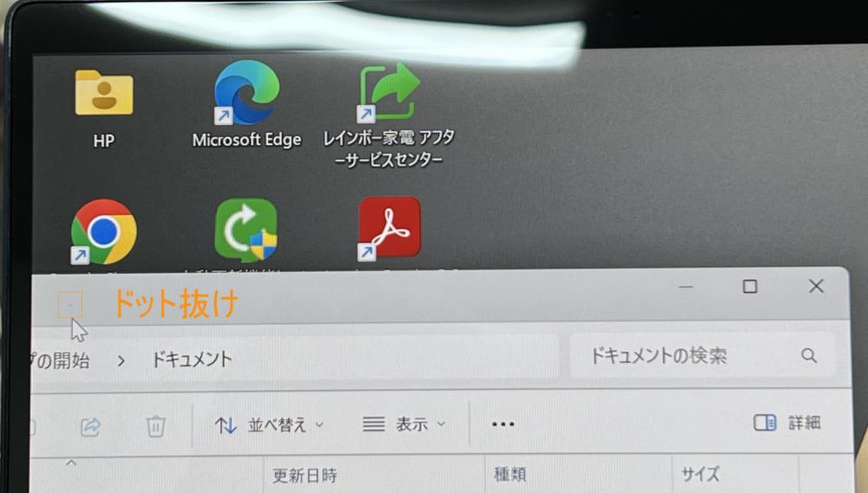Open the three-dots more options menu
The height and width of the screenshot is (493, 868).
pos(503,424)
